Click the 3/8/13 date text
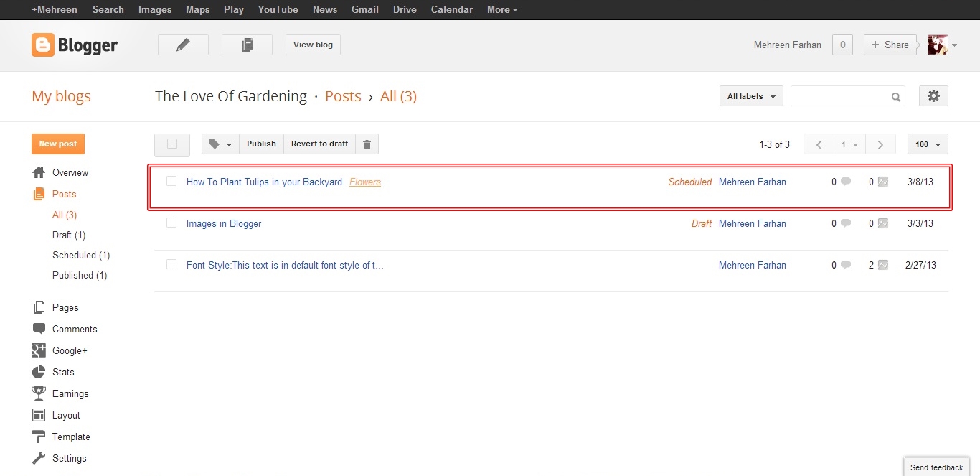The height and width of the screenshot is (476, 980). (920, 182)
